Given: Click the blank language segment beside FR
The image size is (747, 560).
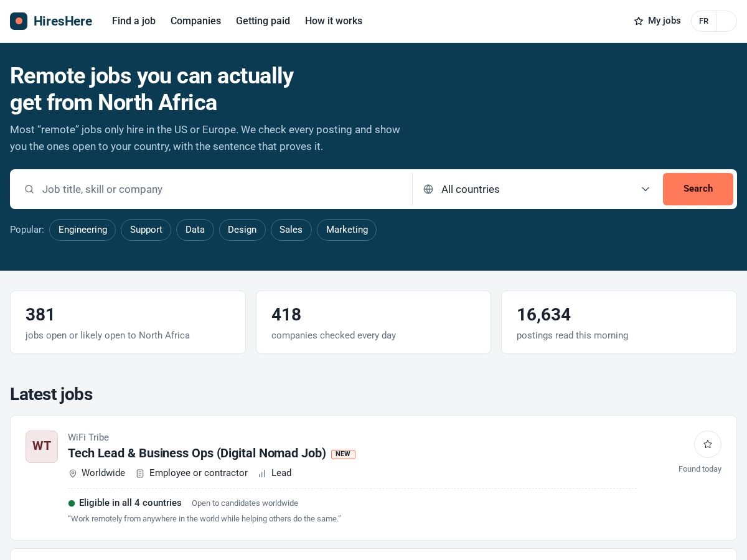Looking at the screenshot, I should [726, 21].
